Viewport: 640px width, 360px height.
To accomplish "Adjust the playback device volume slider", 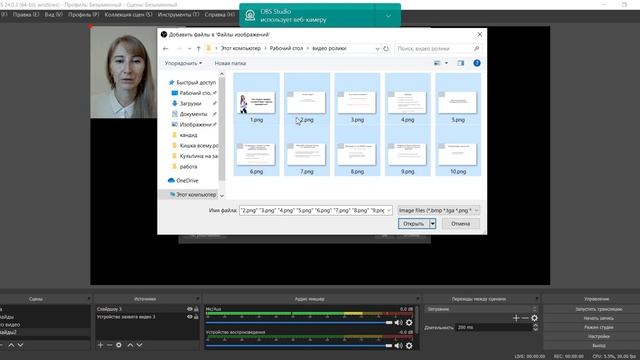I will pyautogui.click(x=299, y=346).
